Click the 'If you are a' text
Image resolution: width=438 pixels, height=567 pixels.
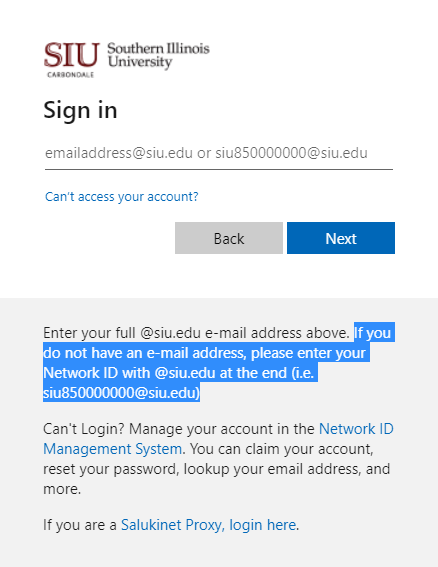[80, 525]
